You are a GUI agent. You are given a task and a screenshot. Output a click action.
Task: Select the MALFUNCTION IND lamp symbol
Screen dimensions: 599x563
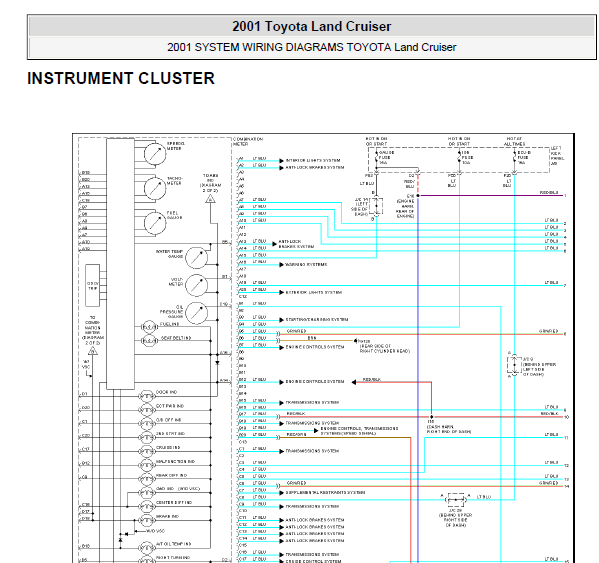[x=146, y=465]
